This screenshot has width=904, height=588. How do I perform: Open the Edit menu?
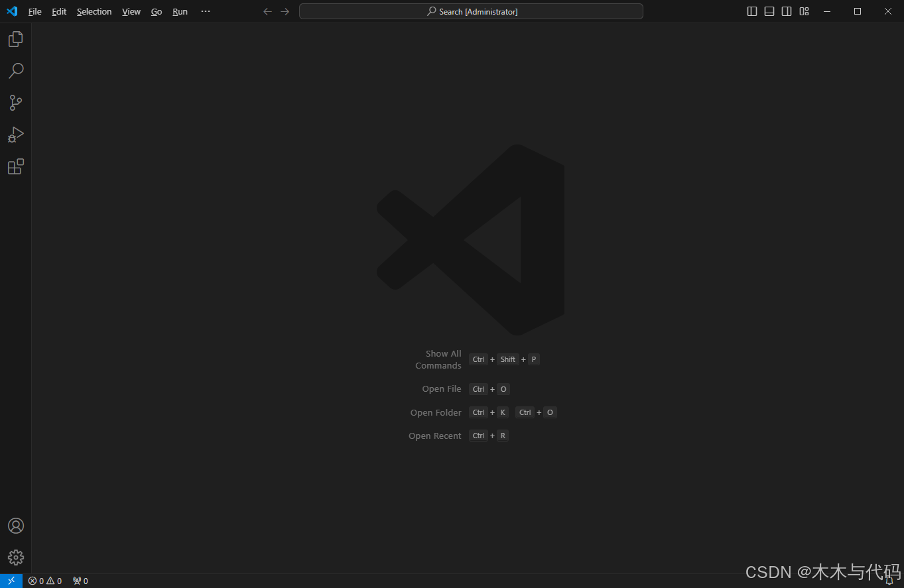click(59, 11)
